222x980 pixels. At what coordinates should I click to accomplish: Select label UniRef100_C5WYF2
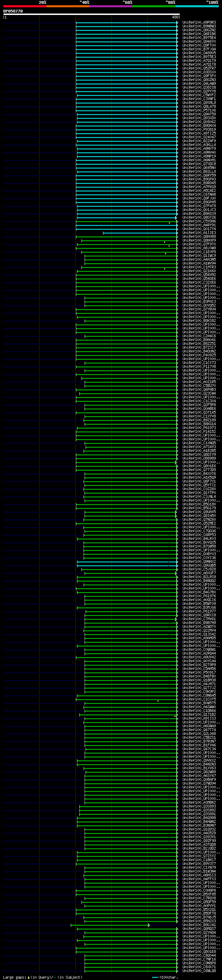tap(199, 95)
